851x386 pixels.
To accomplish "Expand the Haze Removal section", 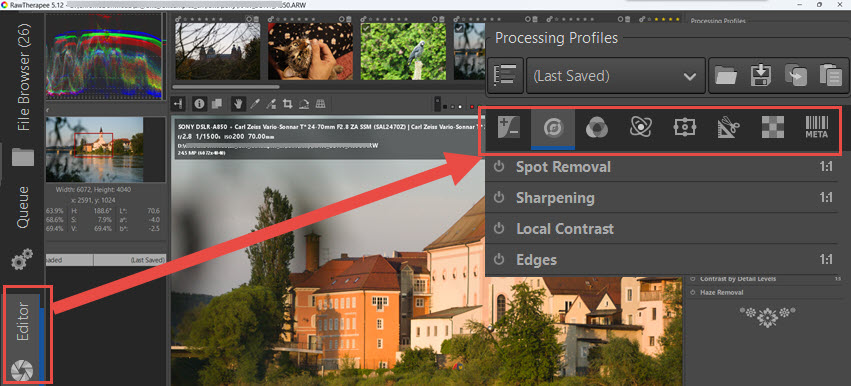I will [x=722, y=292].
